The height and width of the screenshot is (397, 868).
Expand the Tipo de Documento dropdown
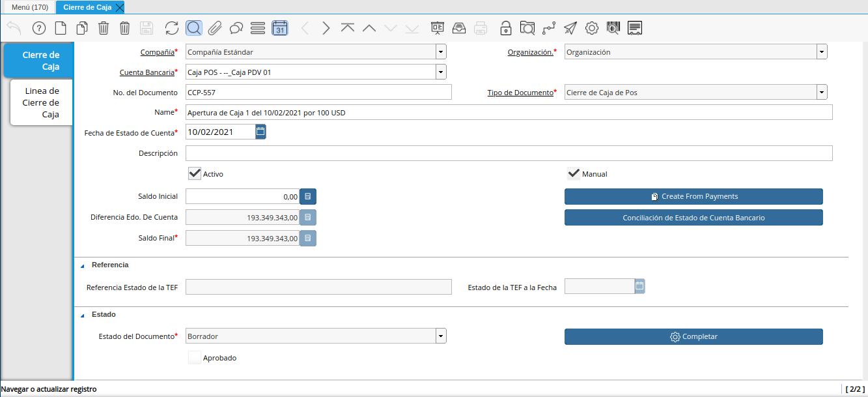(822, 93)
